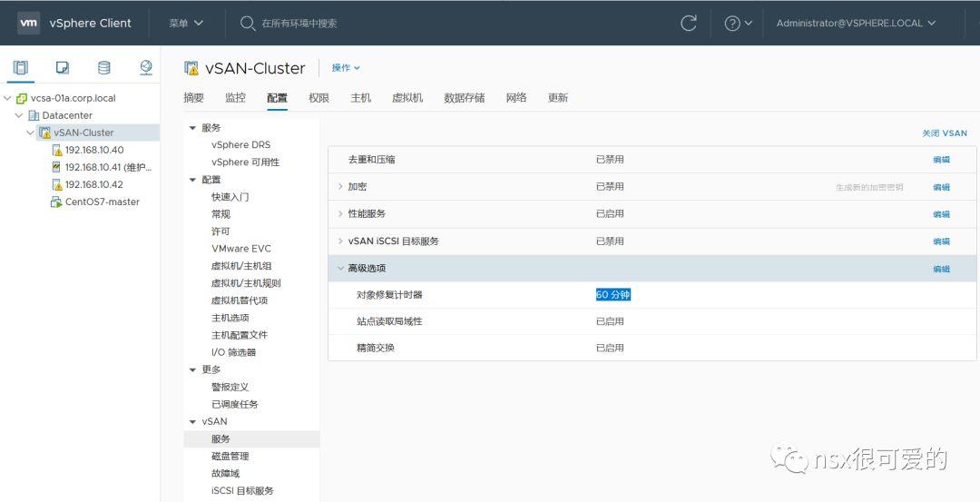Switch to the 数据存储 tab
The image size is (980, 502).
[465, 97]
